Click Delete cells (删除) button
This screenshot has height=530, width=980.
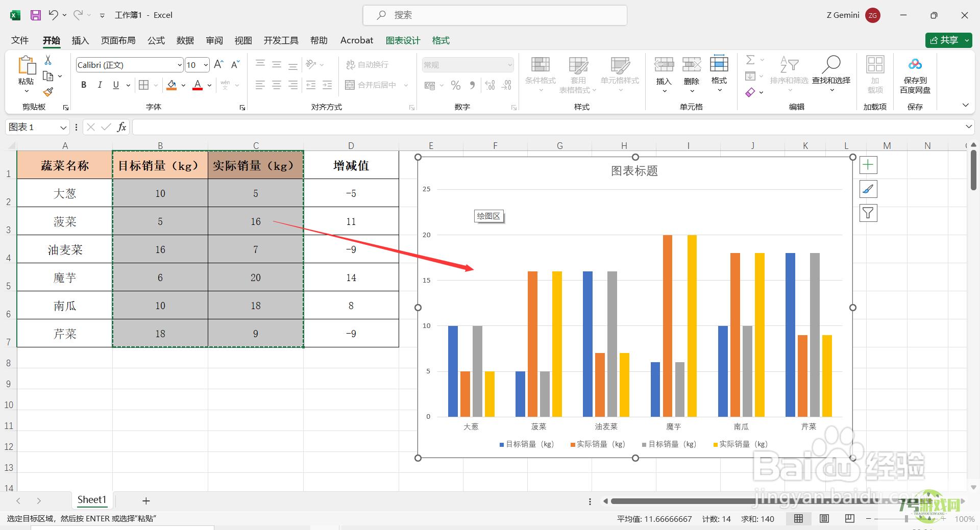coord(692,75)
